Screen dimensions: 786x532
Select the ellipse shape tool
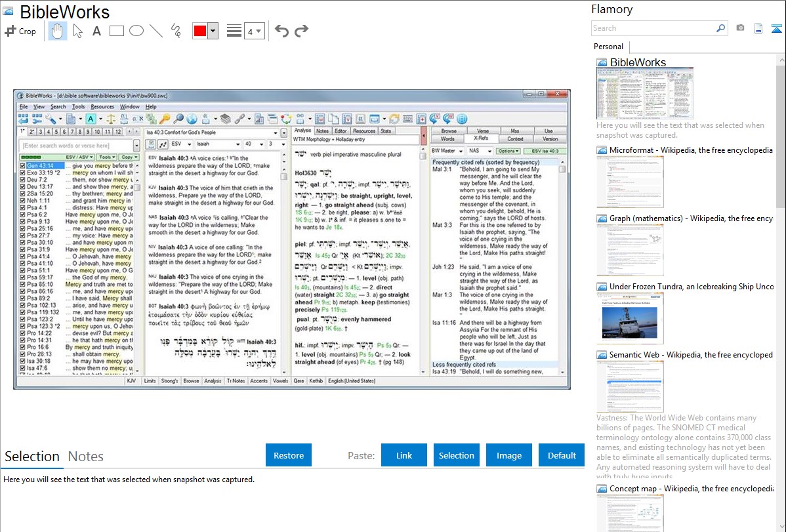[136, 31]
